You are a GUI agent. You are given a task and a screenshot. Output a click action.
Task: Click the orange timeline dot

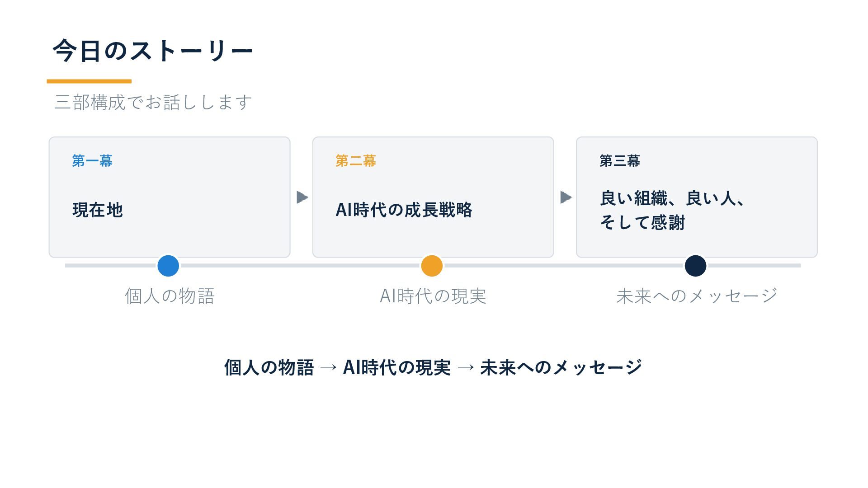pos(432,266)
